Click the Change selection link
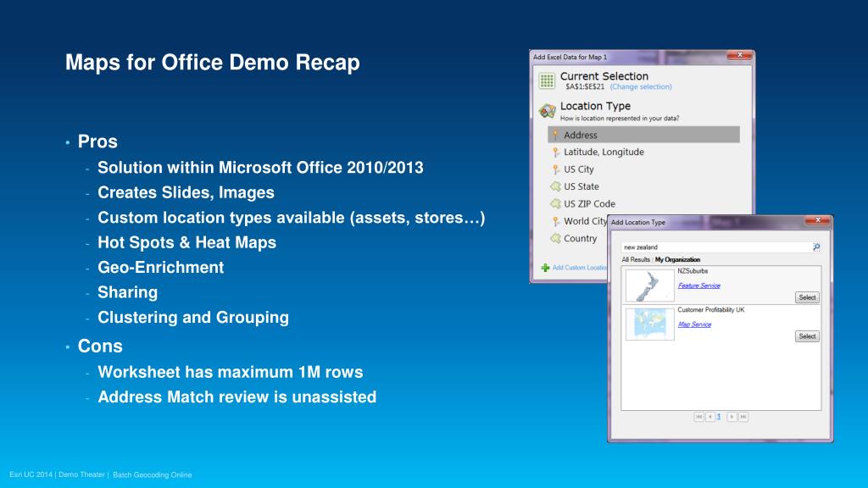 [641, 87]
